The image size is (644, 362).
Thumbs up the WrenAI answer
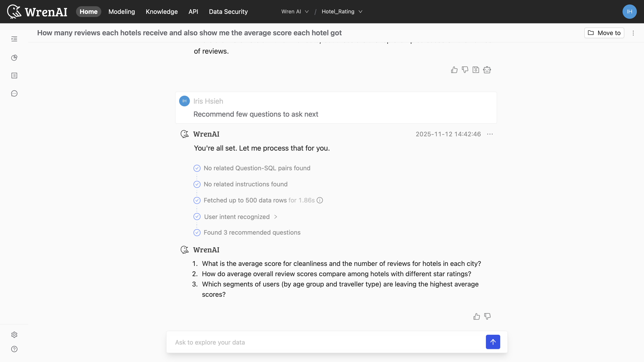pos(454,70)
